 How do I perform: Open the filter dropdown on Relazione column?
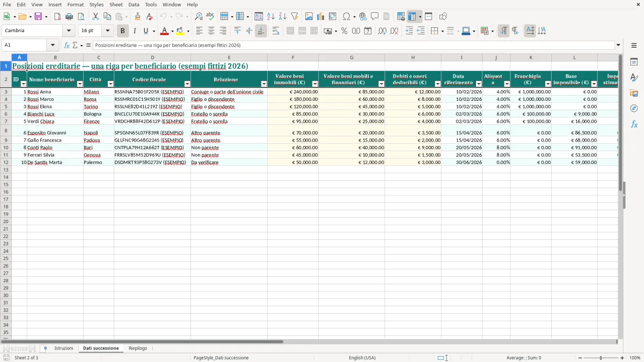(x=264, y=84)
